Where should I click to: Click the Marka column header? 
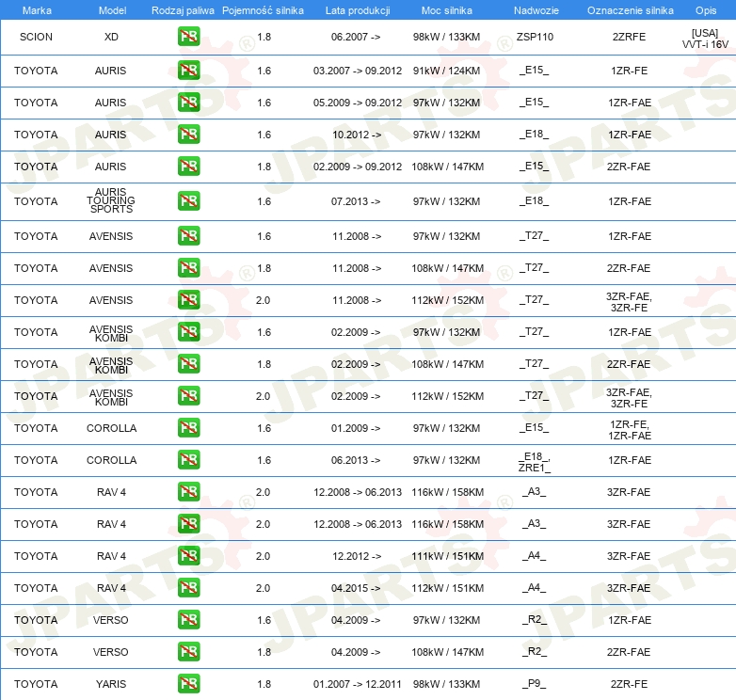37,10
